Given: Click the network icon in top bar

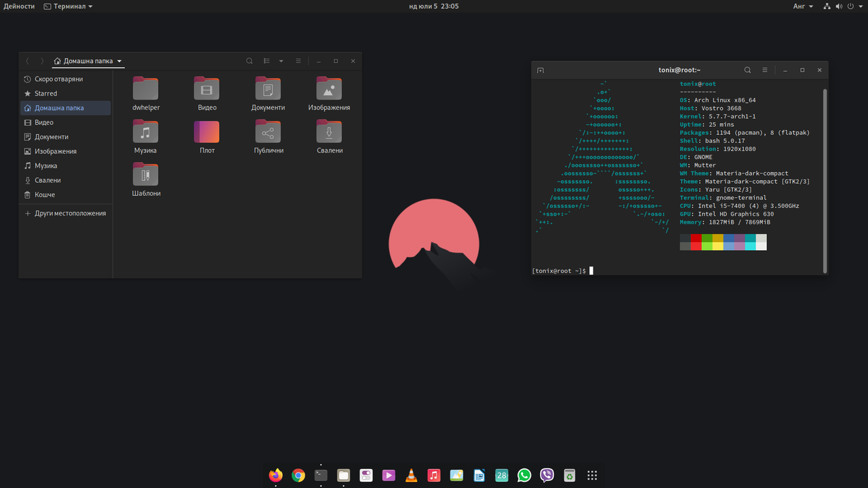Looking at the screenshot, I should pos(829,6).
